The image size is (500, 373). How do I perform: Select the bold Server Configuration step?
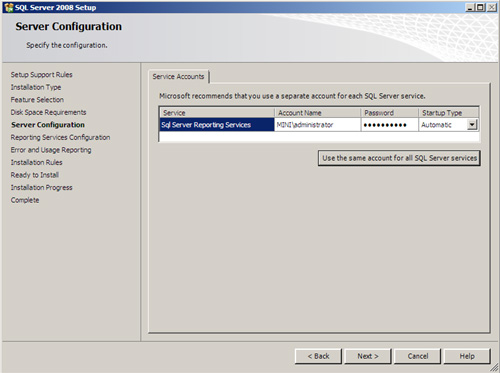point(48,125)
